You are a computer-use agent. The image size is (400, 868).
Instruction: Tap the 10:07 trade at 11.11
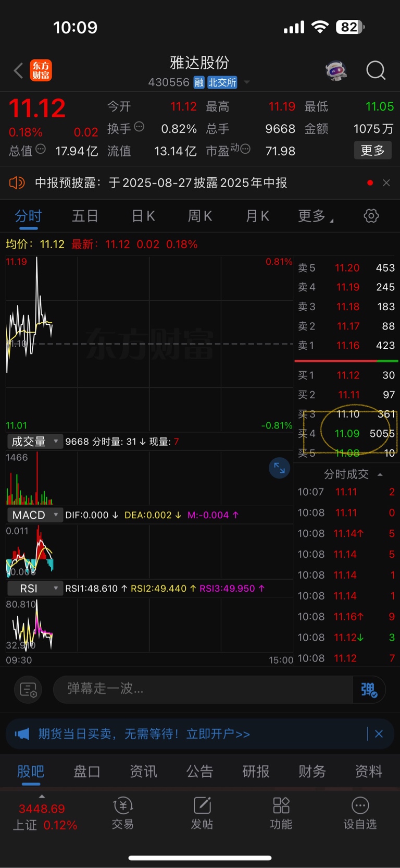tap(346, 492)
